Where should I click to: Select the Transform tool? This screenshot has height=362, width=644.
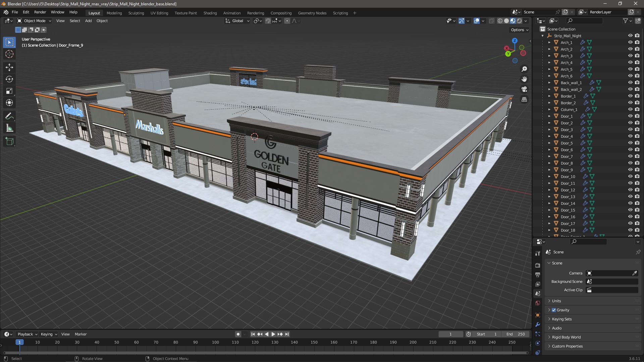pos(9,103)
